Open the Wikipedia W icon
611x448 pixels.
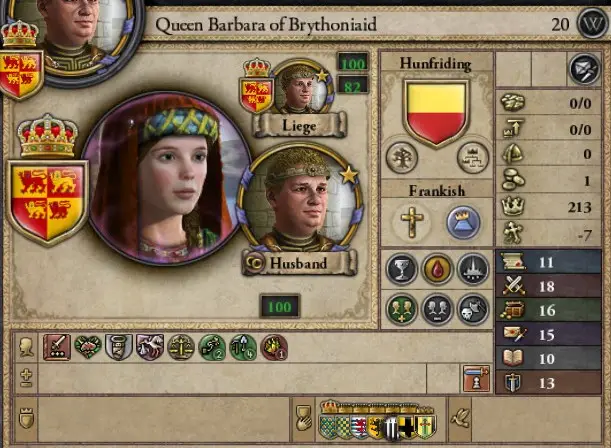[592, 24]
